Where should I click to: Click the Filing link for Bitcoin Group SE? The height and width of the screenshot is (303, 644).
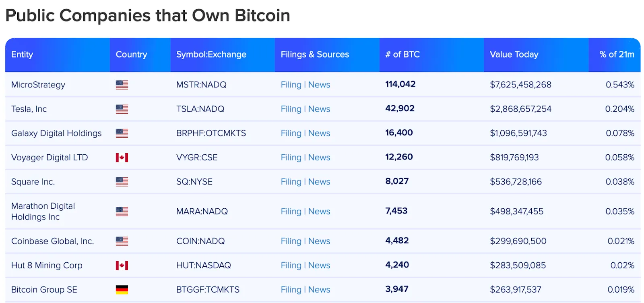[x=291, y=289]
